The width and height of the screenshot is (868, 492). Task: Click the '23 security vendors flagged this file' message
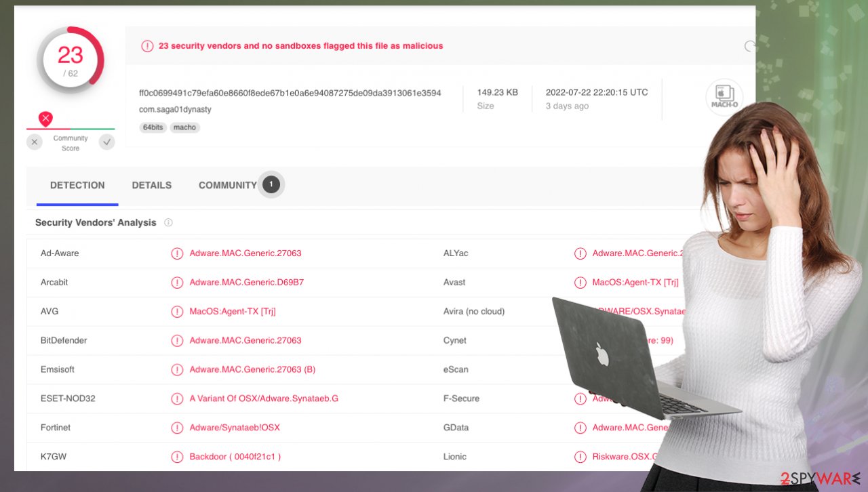[x=300, y=46]
